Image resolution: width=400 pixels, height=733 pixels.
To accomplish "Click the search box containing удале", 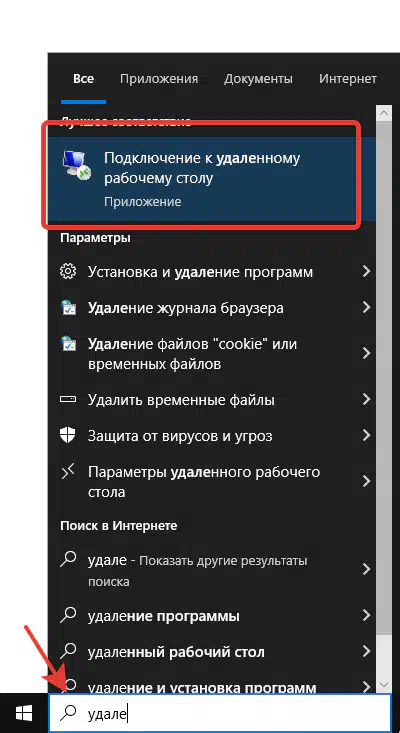I will (220, 713).
